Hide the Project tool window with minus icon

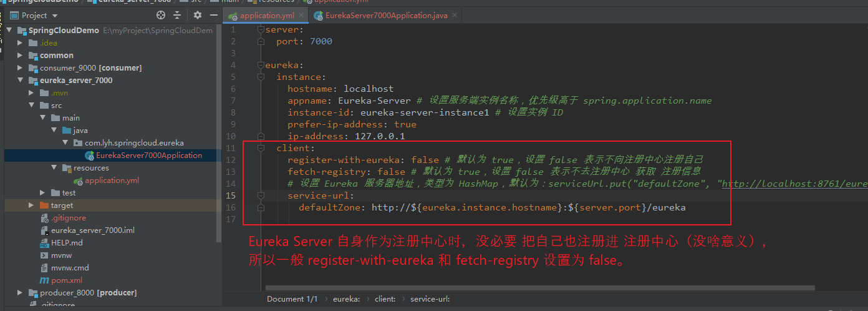click(x=213, y=15)
